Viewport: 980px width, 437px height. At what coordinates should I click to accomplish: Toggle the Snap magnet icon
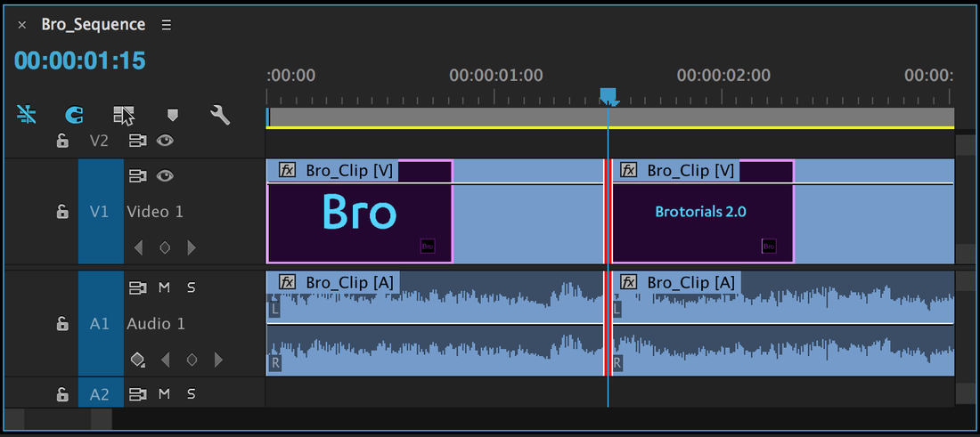[x=74, y=115]
